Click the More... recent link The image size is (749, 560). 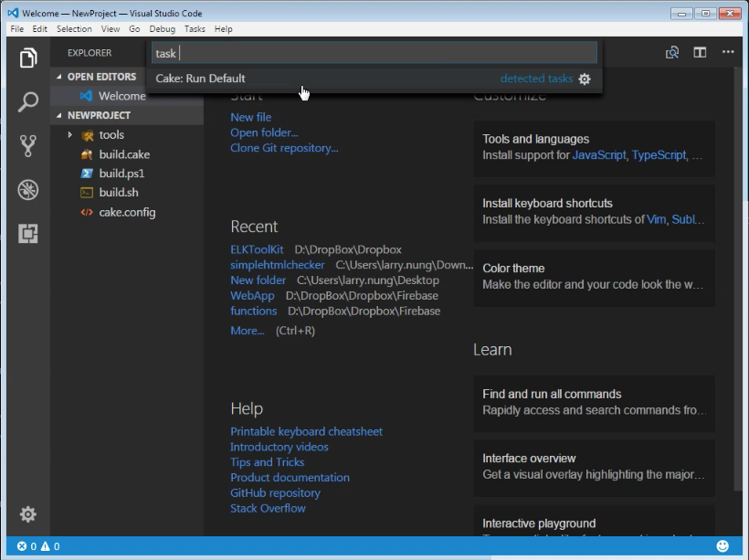click(x=248, y=330)
